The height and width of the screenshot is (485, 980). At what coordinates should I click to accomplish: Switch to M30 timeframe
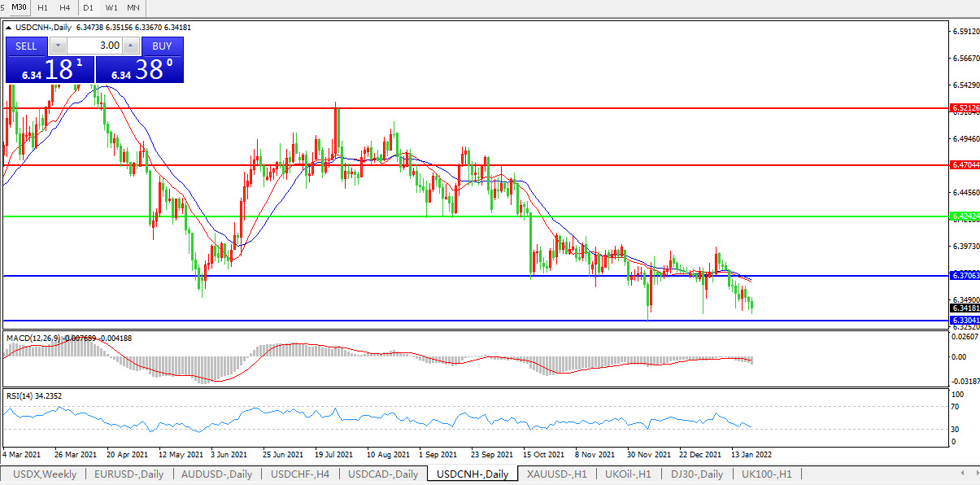[x=20, y=7]
